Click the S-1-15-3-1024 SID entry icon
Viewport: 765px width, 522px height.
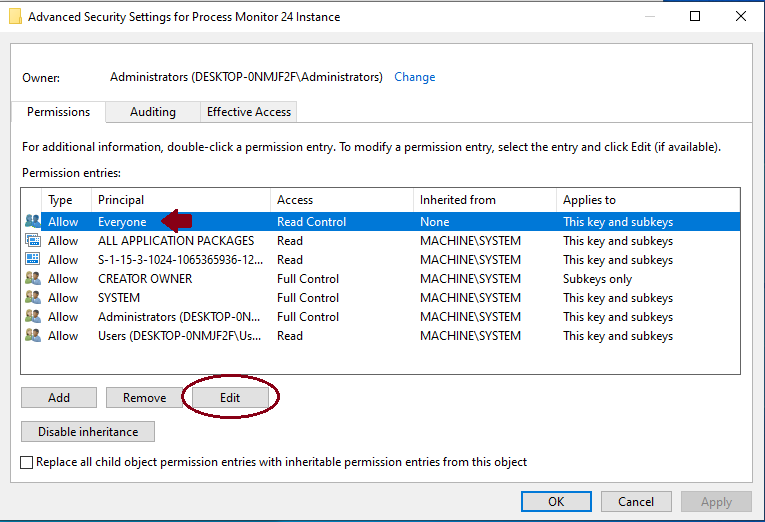(x=32, y=260)
